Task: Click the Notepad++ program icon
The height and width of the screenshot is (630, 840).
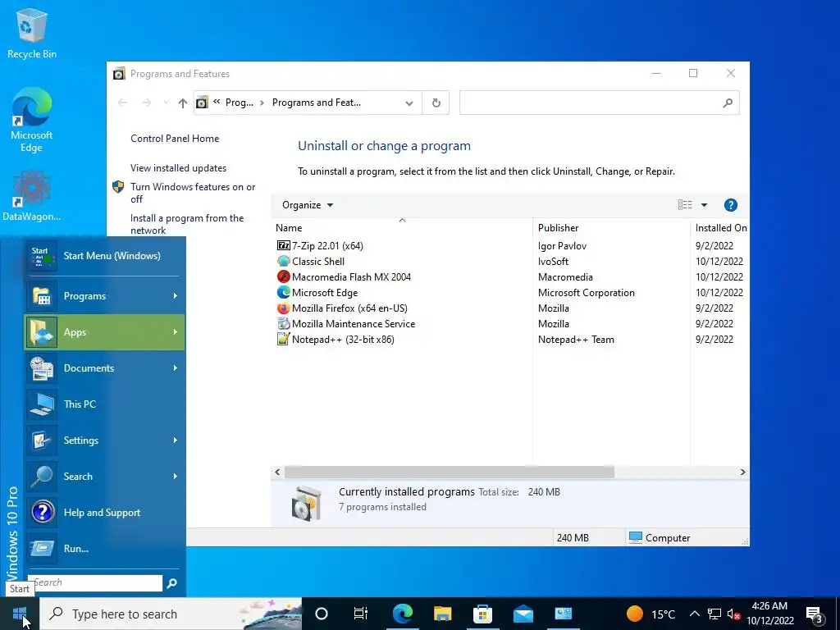Action: point(283,339)
